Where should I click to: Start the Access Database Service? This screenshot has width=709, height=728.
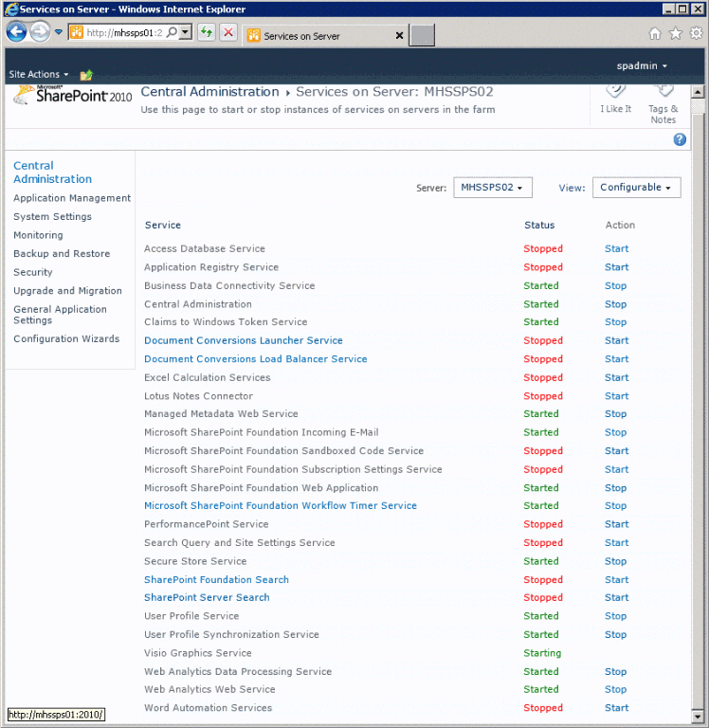[x=617, y=249]
